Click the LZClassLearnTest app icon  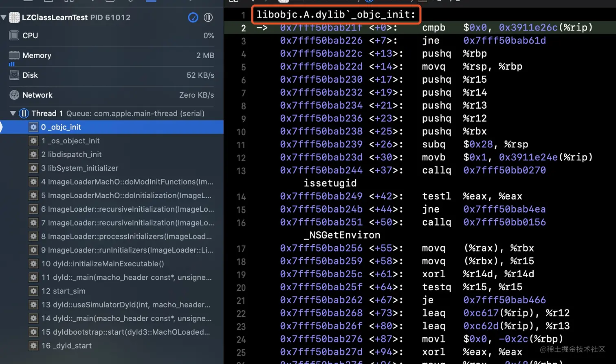coord(14,18)
